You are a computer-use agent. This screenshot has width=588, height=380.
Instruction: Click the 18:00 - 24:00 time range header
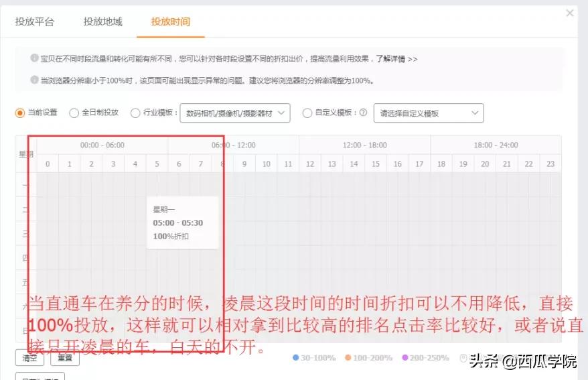click(496, 145)
